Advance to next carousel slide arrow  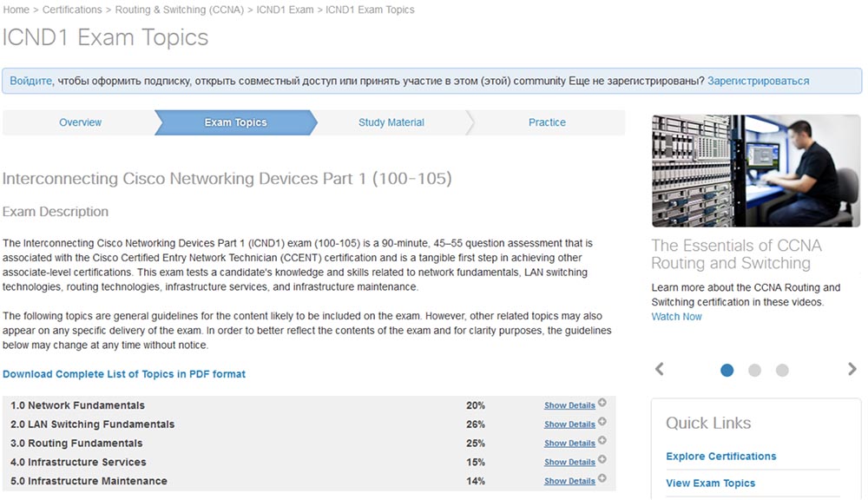852,370
